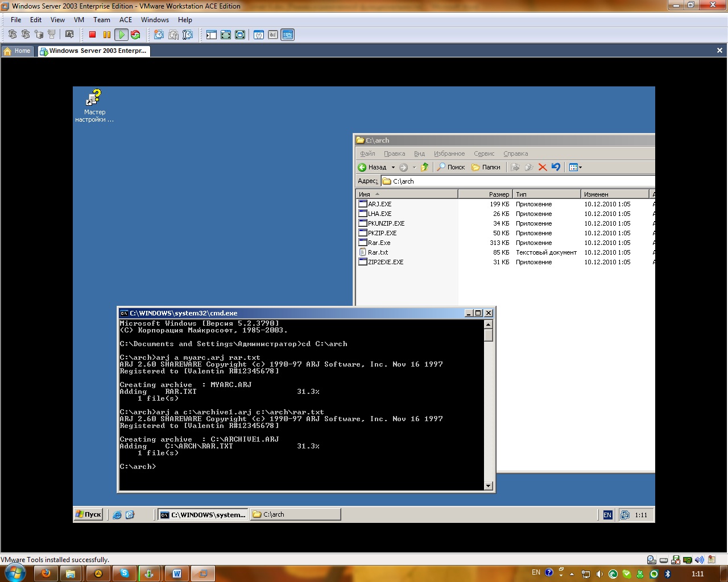Click the red X Delete icon in Explorer
Screen dimensions: 728x582
[542, 167]
